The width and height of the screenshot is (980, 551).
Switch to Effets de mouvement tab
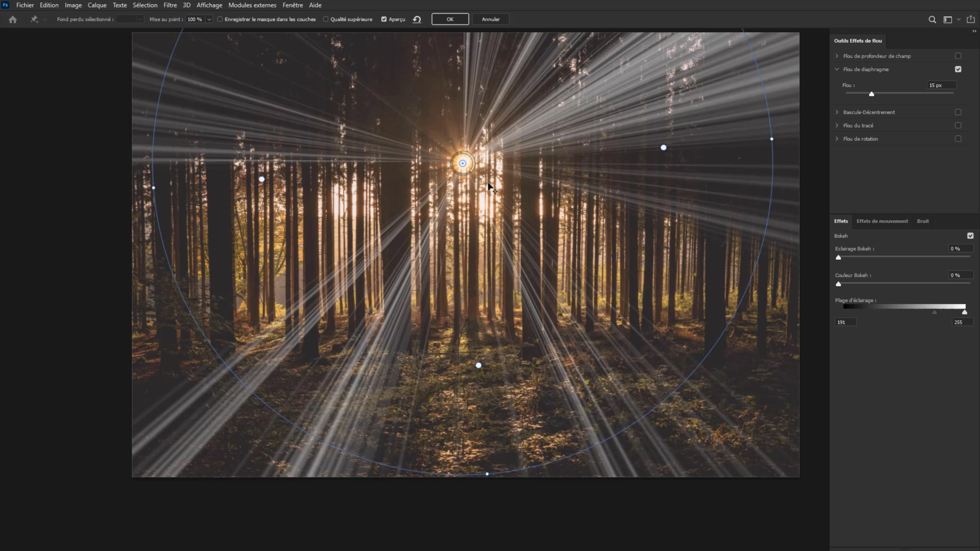(x=882, y=221)
